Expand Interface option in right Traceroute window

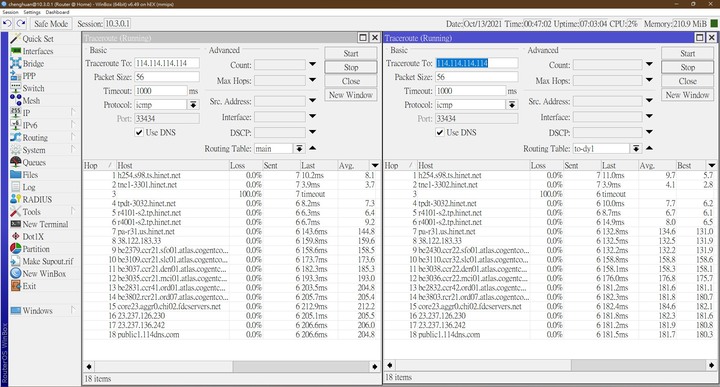(x=649, y=117)
